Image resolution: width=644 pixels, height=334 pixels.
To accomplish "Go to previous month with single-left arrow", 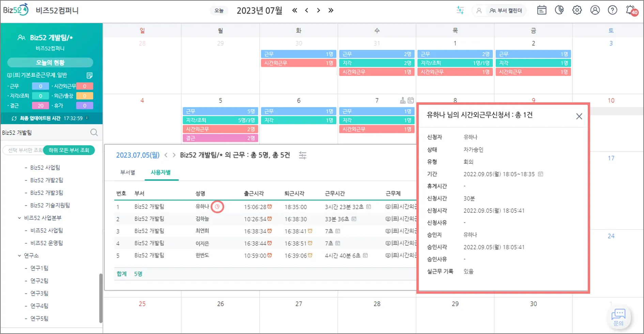I will (307, 10).
